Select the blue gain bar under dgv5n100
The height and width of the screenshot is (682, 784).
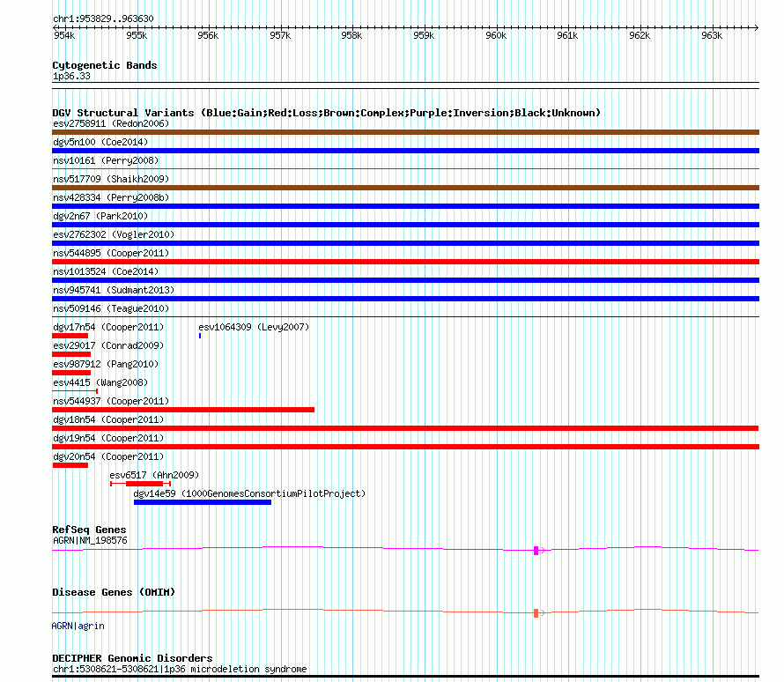point(405,151)
